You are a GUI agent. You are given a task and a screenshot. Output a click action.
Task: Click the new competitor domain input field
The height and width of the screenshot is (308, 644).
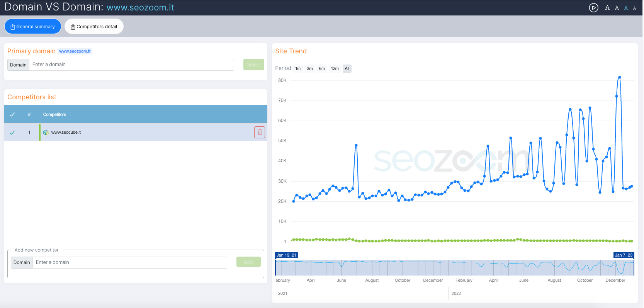130,262
